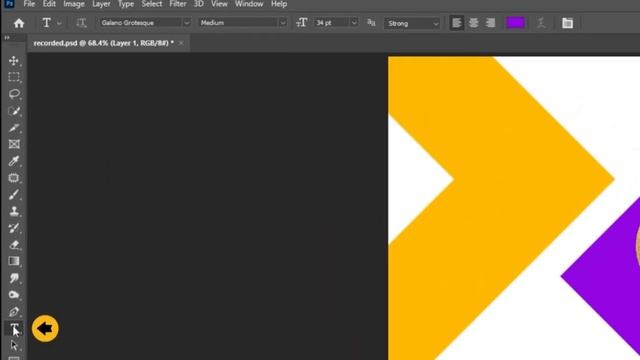Image resolution: width=640 pixels, height=360 pixels.
Task: Select the Brush tool
Action: pyautogui.click(x=14, y=195)
